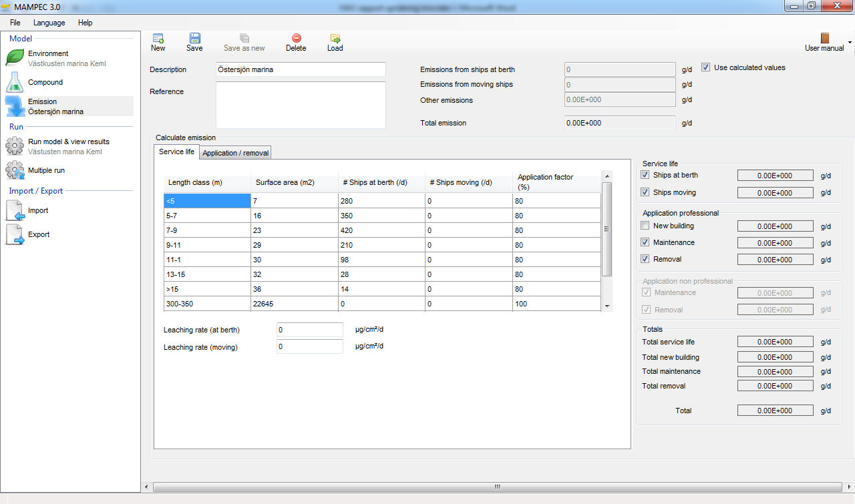This screenshot has width=855, height=504.
Task: Click the Total emission value field
Action: tap(620, 123)
